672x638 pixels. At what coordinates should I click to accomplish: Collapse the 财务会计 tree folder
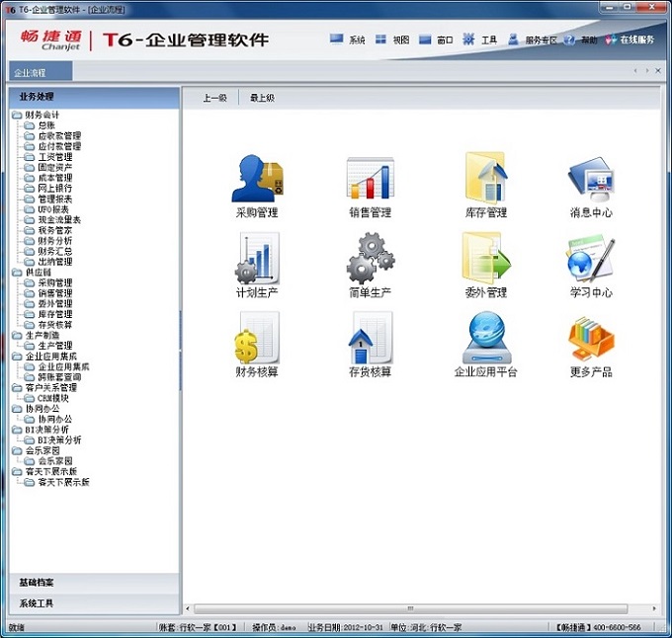pos(16,116)
